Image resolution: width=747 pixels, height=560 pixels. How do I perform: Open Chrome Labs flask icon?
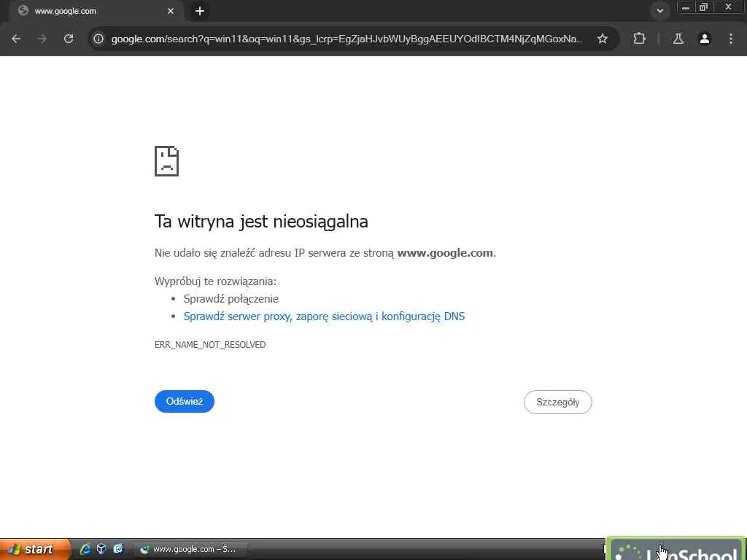(678, 39)
